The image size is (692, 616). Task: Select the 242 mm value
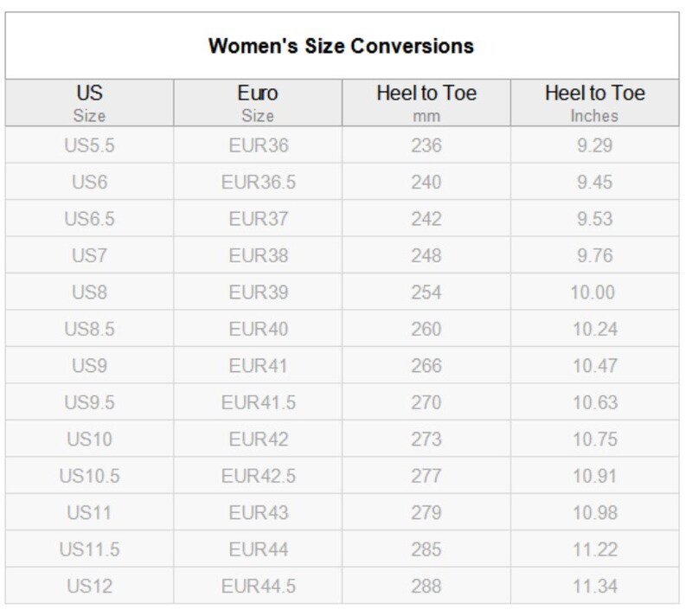(426, 218)
